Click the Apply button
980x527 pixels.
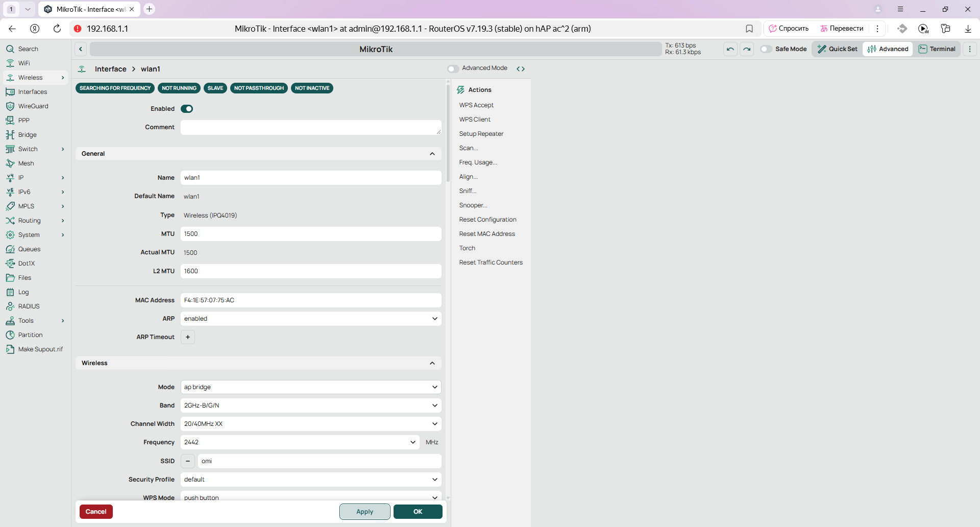coord(364,512)
